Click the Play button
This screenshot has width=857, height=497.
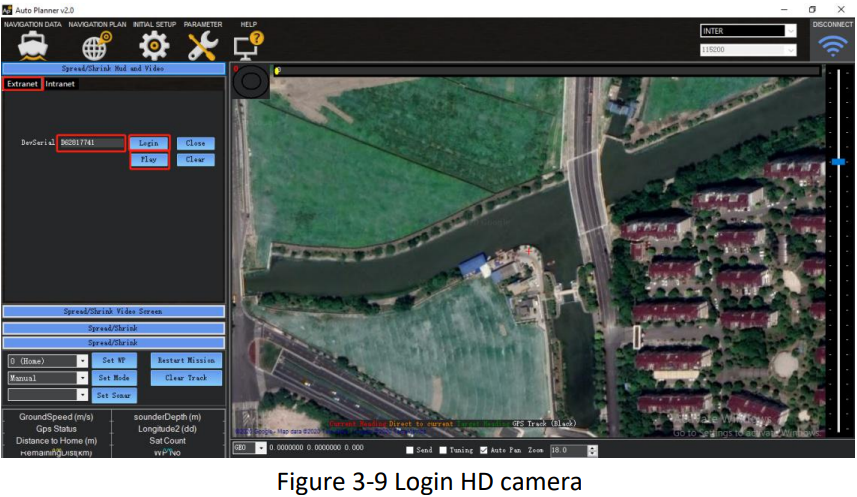coord(149,160)
